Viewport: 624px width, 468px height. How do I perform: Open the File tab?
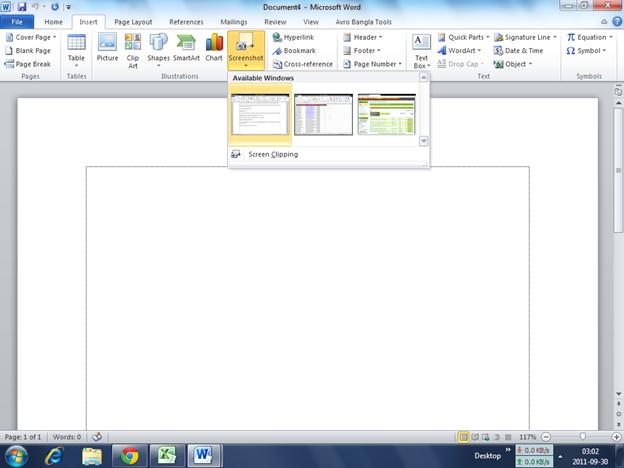tap(17, 21)
